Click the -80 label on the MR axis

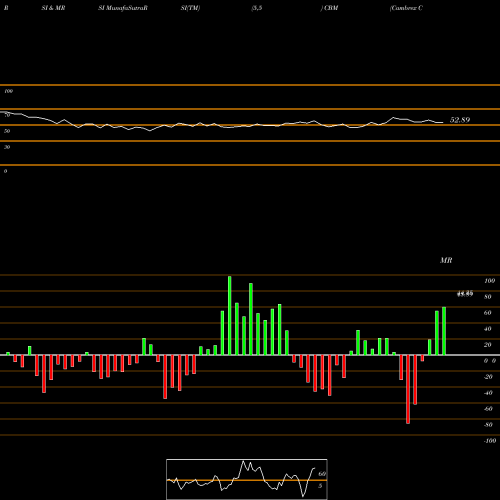coord(488,425)
